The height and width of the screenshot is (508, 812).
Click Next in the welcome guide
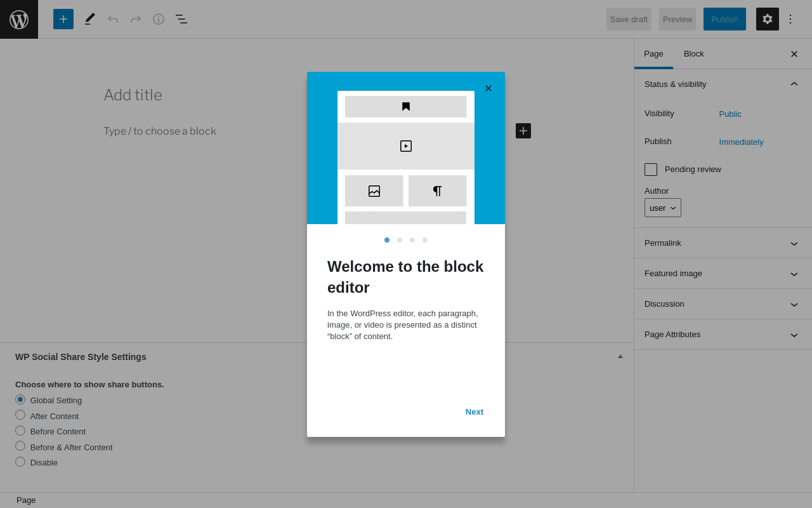tap(475, 411)
